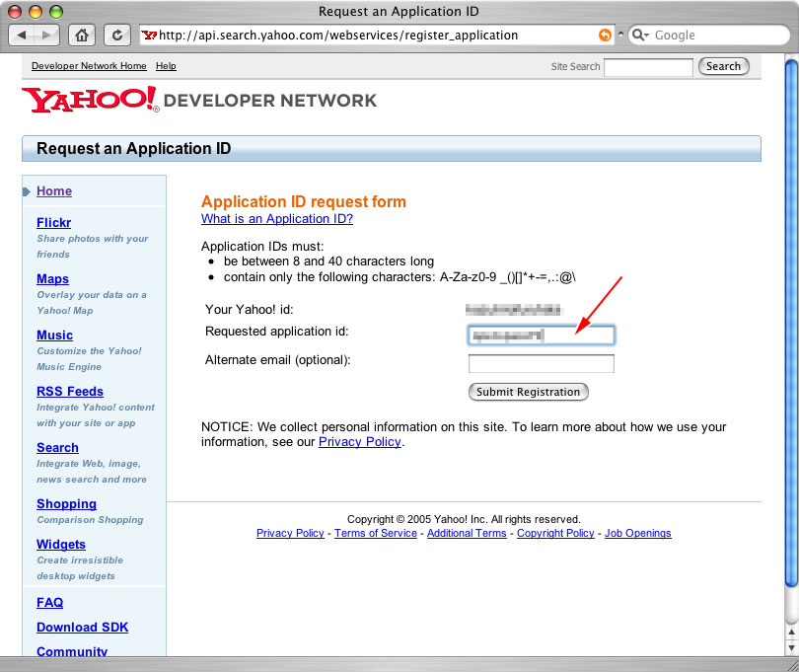Click the Site Search text box
799x672 pixels.
coord(648,67)
